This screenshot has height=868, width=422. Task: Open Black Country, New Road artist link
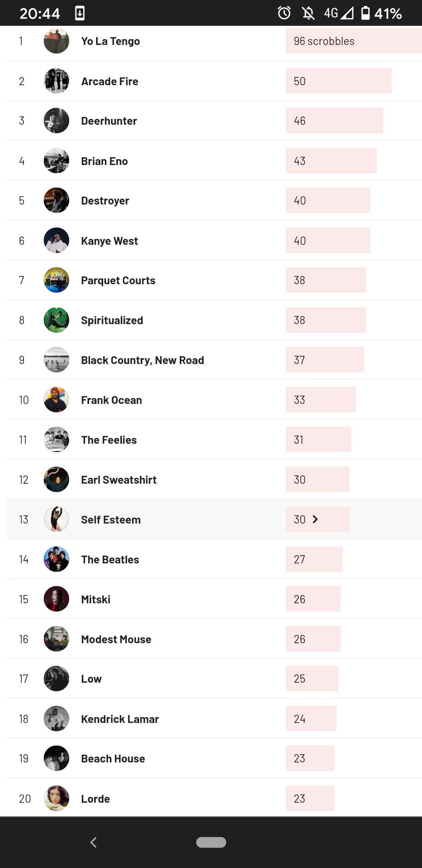pos(143,360)
